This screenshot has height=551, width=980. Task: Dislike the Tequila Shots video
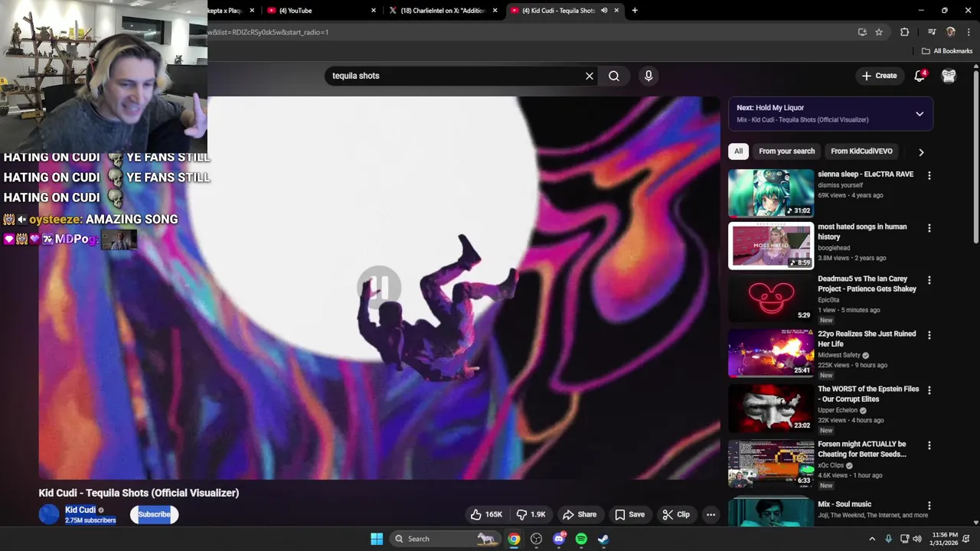tap(531, 514)
